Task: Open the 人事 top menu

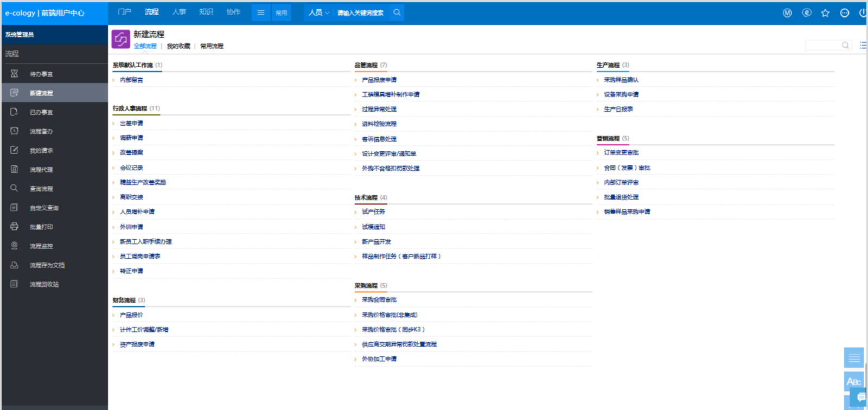Action: [179, 12]
